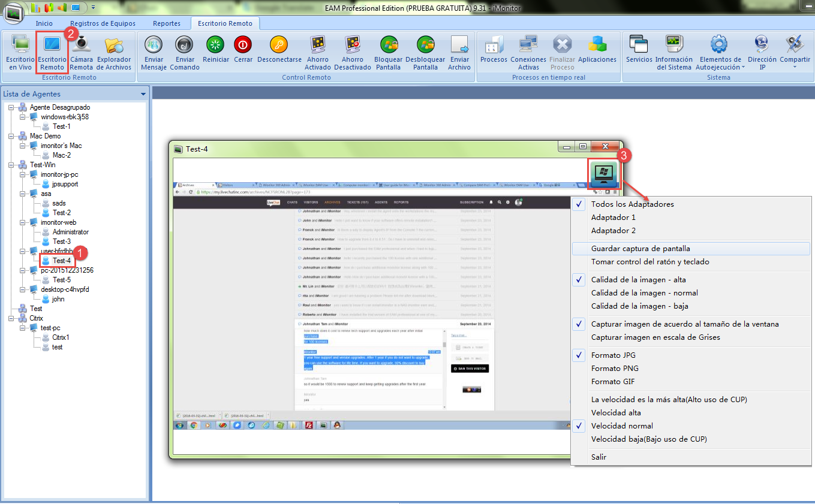Enable Capturar imagen en escala de Grises
Screen dimensions: 815x504
(655, 337)
